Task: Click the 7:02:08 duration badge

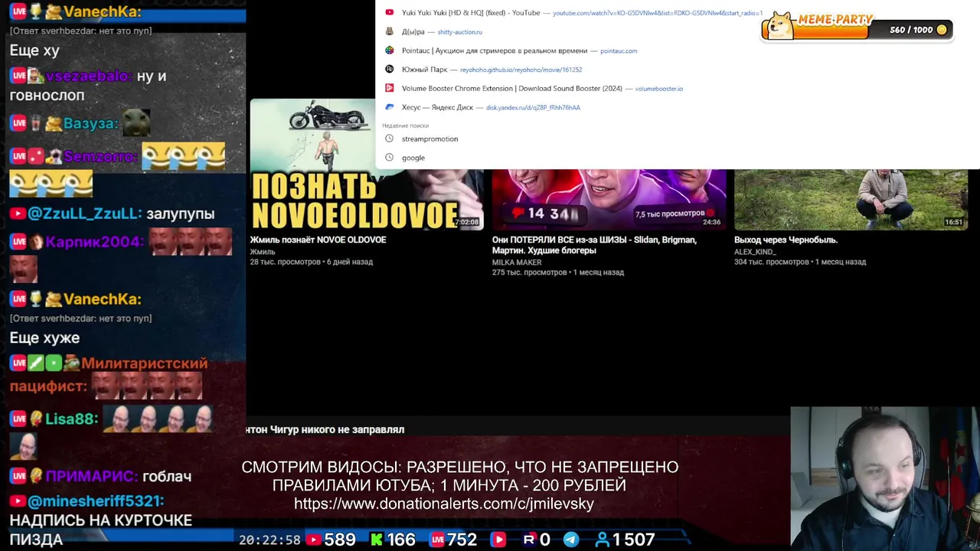Action: (x=467, y=222)
